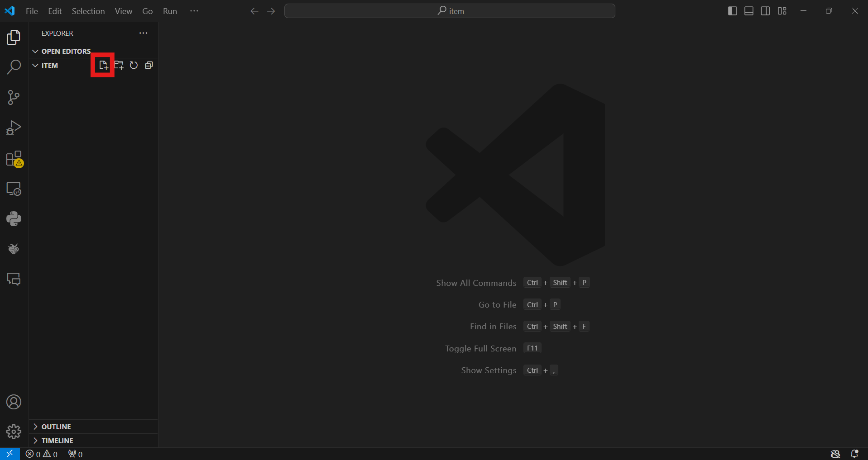Viewport: 868px width, 460px height.
Task: Open the Python view in activity bar
Action: (x=14, y=219)
